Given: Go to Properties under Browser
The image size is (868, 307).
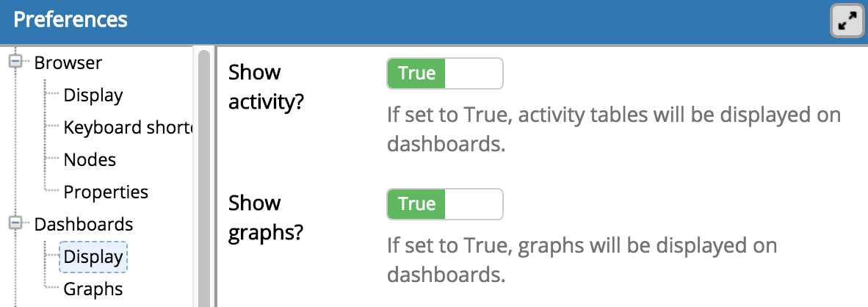Looking at the screenshot, I should pyautogui.click(x=106, y=192).
